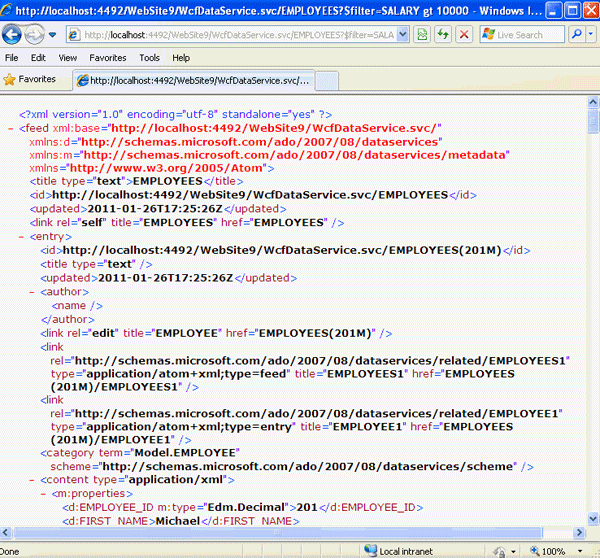
Task: Open the address bar history dropdown
Action: [402, 35]
